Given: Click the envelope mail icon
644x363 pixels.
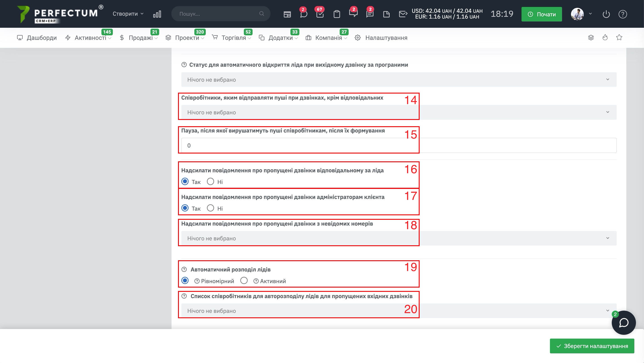Looking at the screenshot, I should point(403,14).
